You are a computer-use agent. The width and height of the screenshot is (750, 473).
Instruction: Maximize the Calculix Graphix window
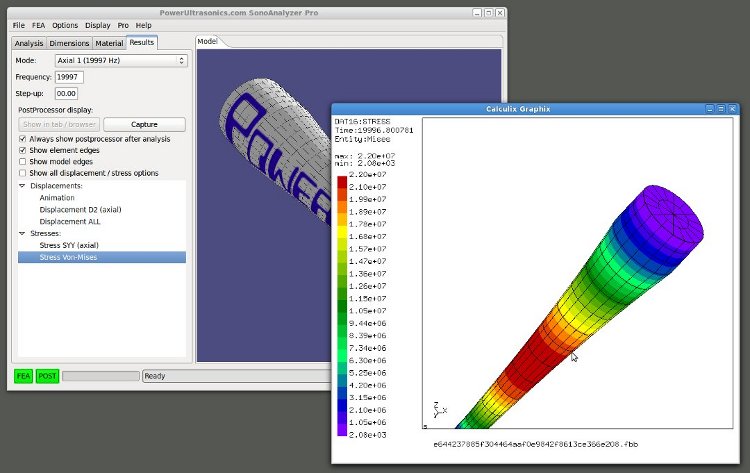(x=721, y=109)
